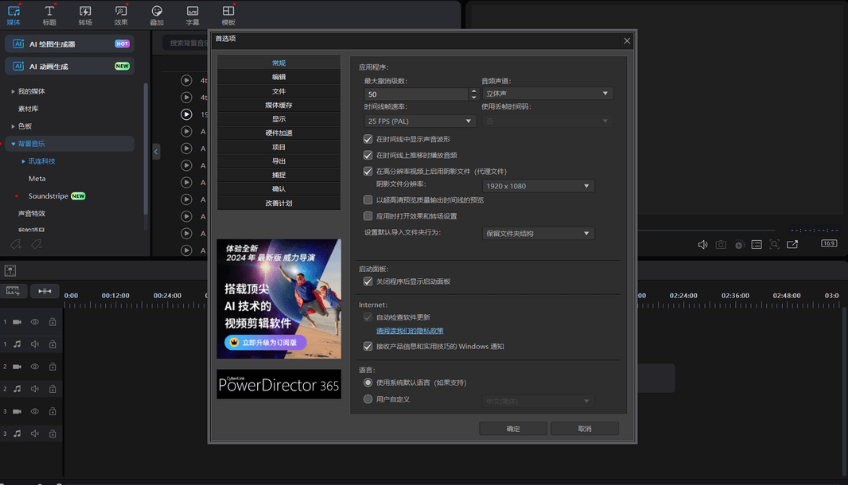
Task: Select the 用户自定义 language radio button
Action: pos(368,399)
